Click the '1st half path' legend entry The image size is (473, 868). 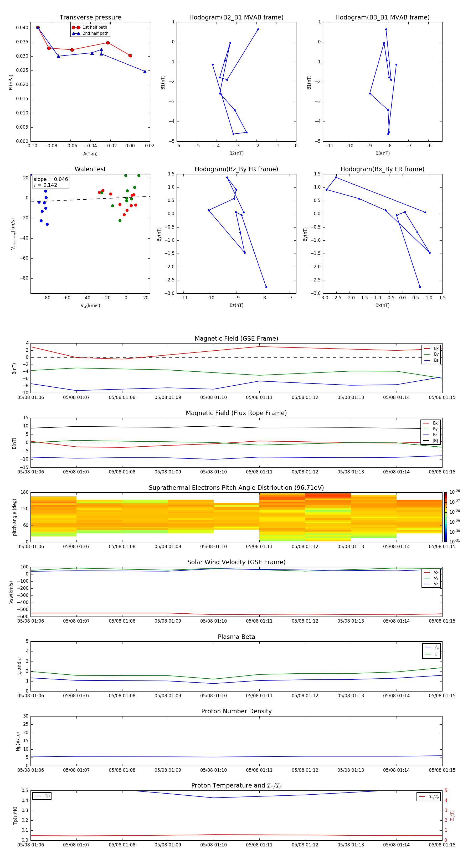pos(90,27)
